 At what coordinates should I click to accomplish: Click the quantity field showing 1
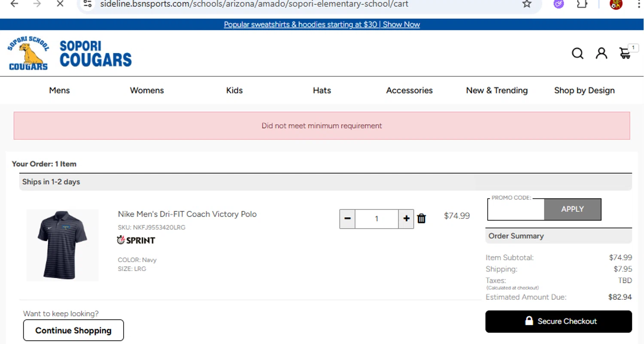click(x=377, y=219)
